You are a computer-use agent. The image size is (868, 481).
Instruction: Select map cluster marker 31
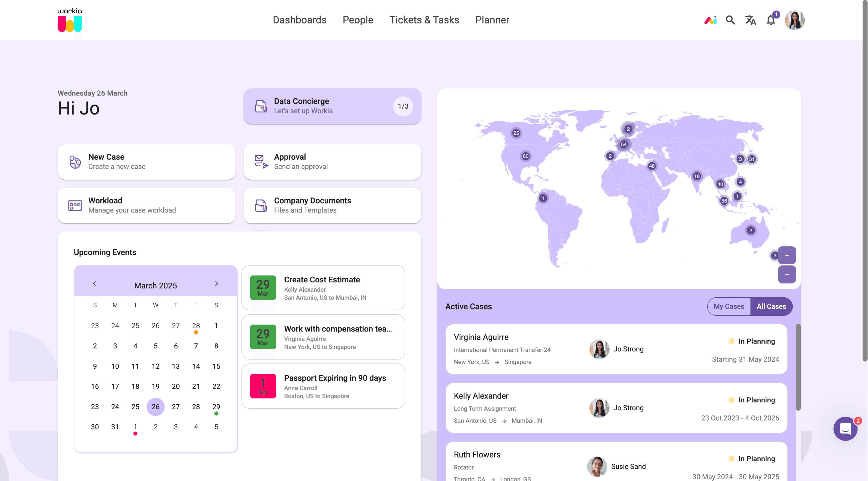[752, 159]
